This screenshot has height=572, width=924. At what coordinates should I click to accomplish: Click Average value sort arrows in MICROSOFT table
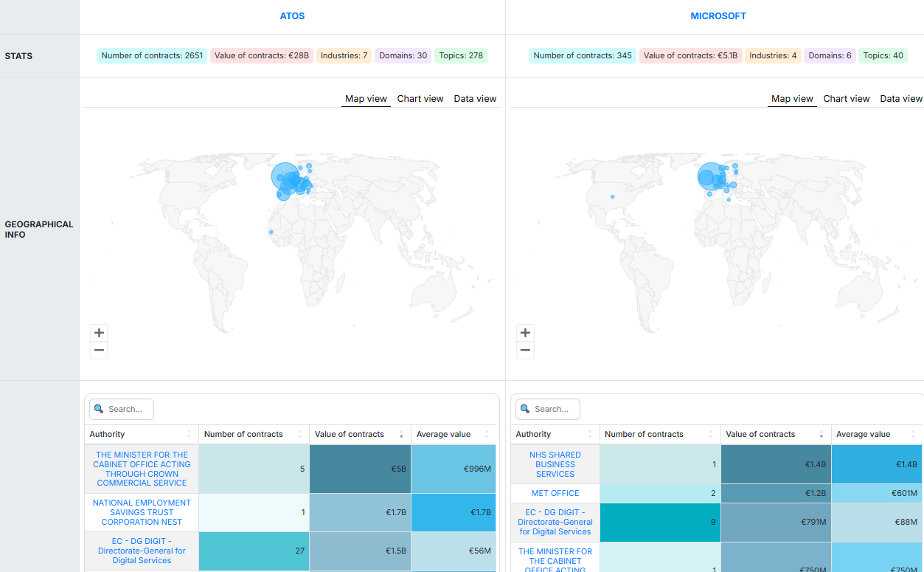click(914, 435)
